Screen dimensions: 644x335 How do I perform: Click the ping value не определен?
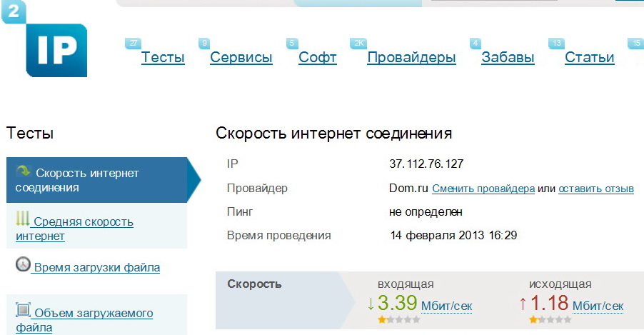[x=426, y=212]
